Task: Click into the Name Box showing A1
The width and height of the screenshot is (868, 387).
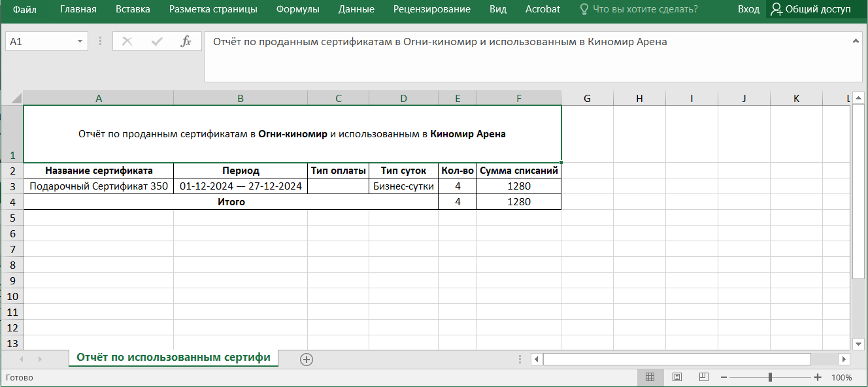Action: pos(40,41)
